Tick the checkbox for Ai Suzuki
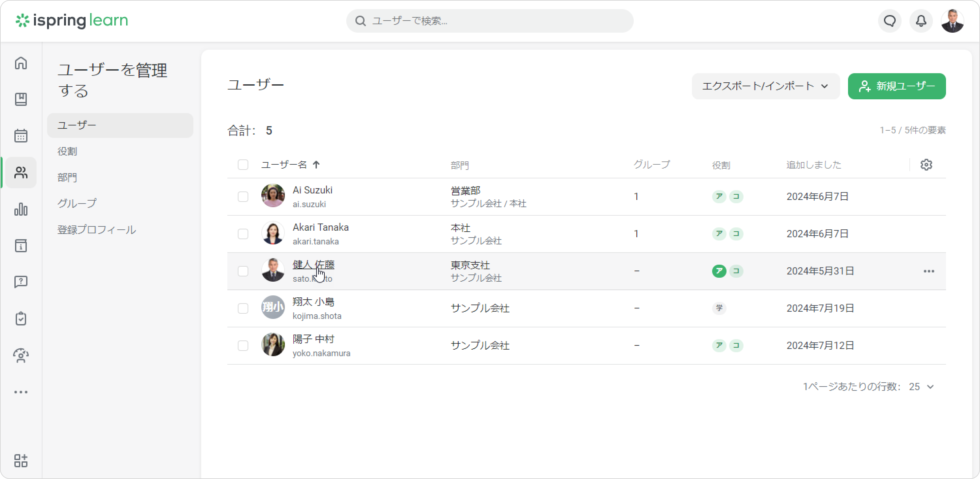980x479 pixels. coord(243,197)
